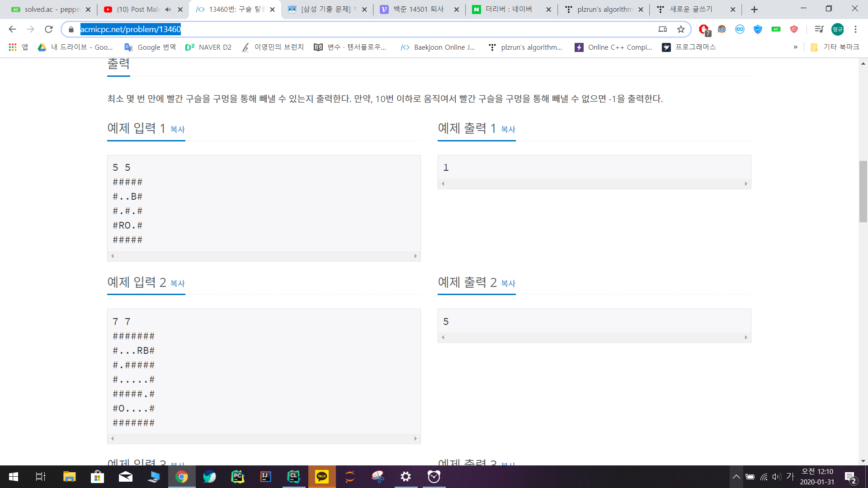Image resolution: width=868 pixels, height=488 pixels.
Task: Copy 예제 출력 2 with 복사 link
Action: 508,283
